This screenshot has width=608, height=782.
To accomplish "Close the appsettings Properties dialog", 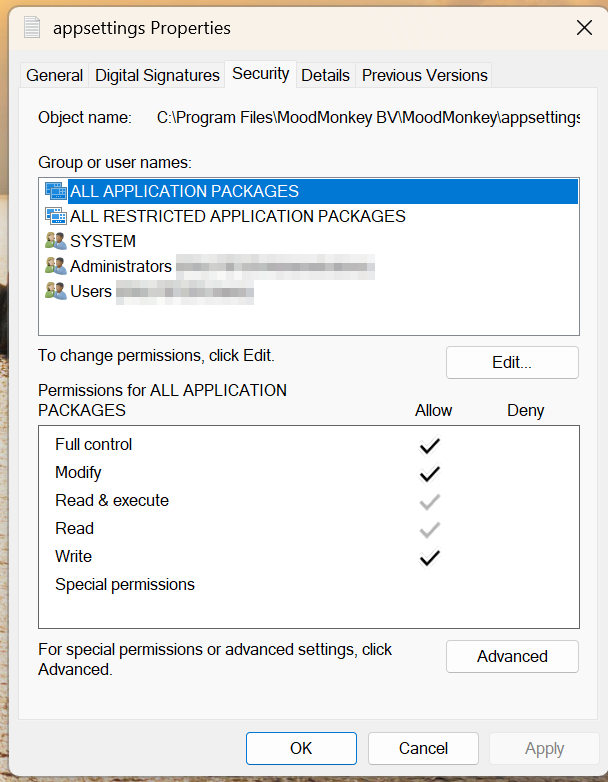I will [584, 27].
